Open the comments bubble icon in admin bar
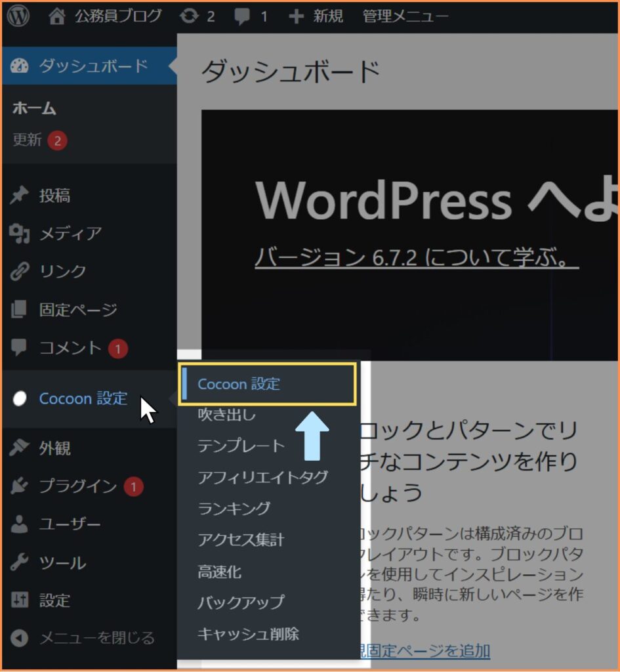Viewport: 620px width, 672px height. coord(243,16)
